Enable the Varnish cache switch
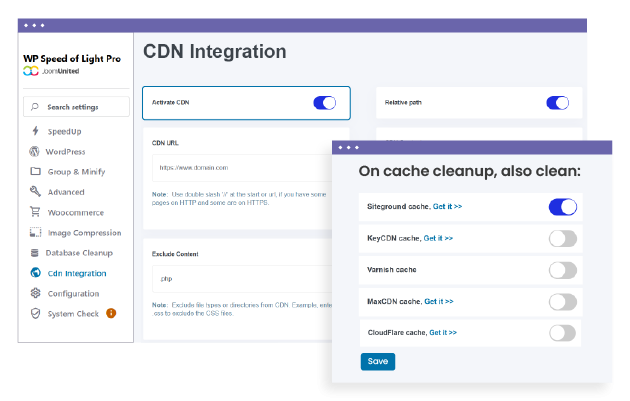The width and height of the screenshot is (630, 401). coord(563,270)
